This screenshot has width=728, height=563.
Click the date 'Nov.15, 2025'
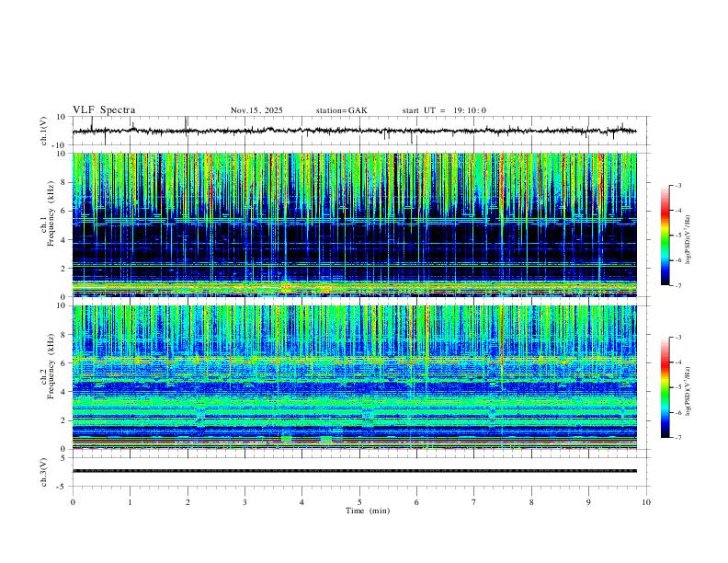click(256, 110)
